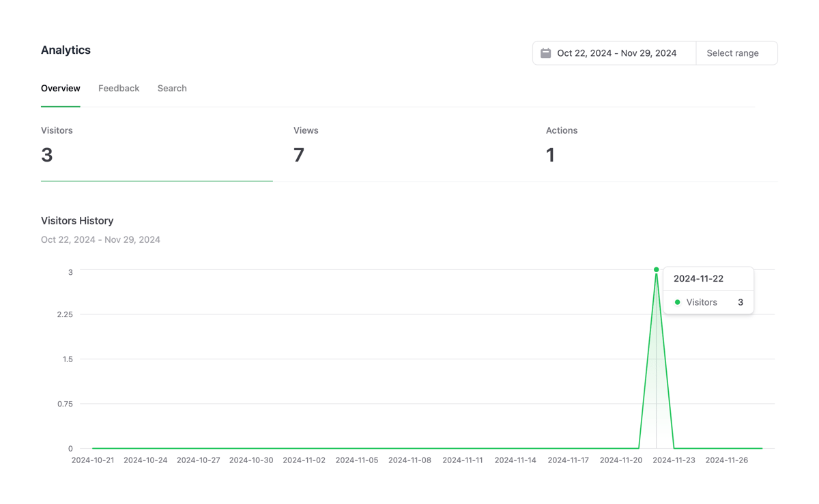Viewport: 819px width, 504px height.
Task: Switch to the Search tab
Action: 171,88
